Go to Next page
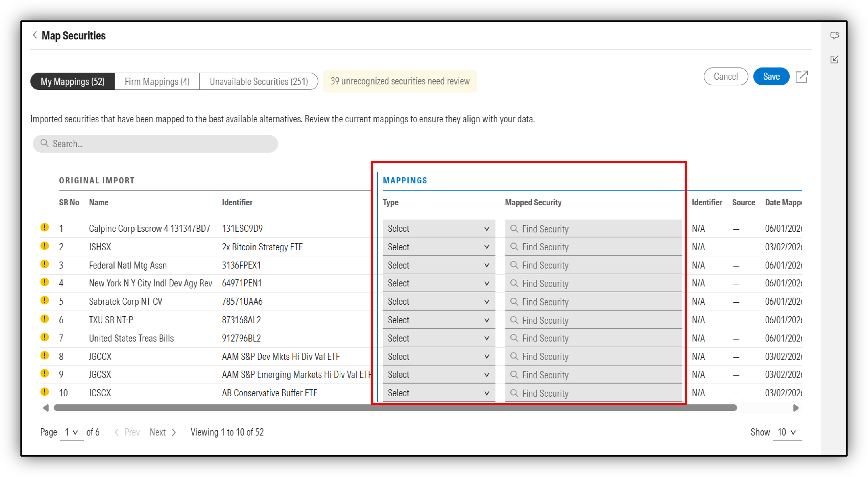The width and height of the screenshot is (868, 477). 163,432
